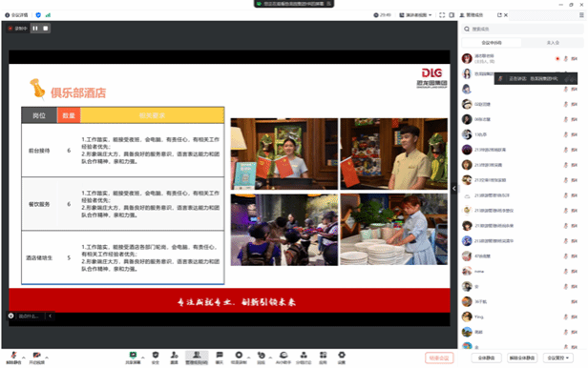Open the meeting control dropdown

coord(558,358)
